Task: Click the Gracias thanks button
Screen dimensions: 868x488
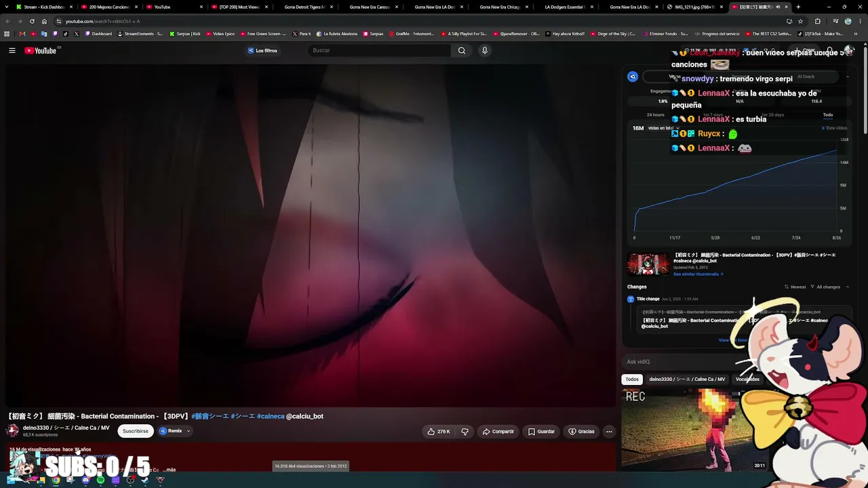Action: [582, 431]
